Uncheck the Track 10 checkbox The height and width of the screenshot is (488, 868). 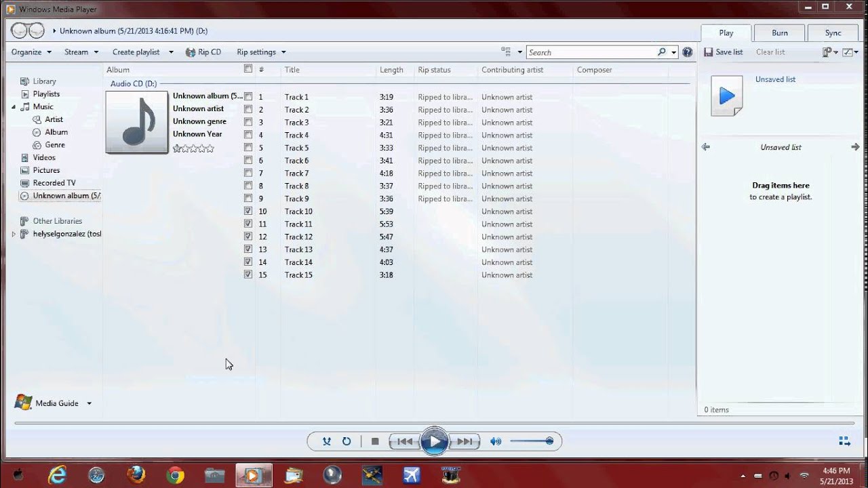click(x=248, y=211)
